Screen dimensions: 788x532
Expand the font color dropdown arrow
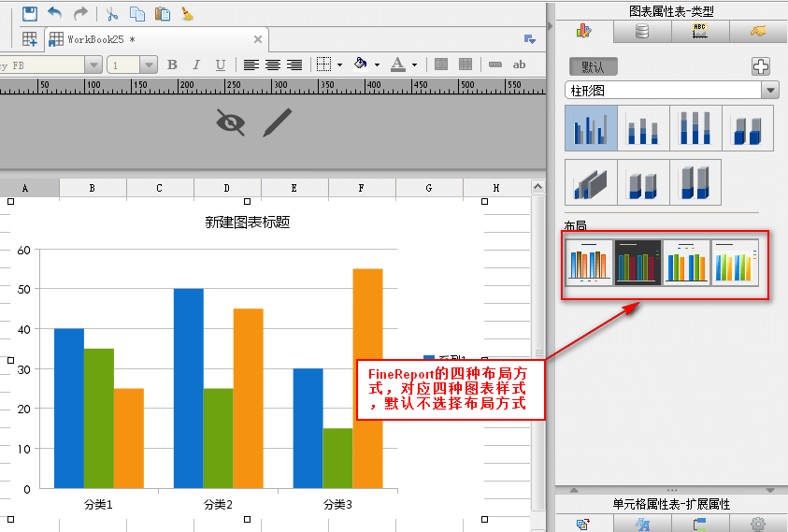tap(414, 65)
